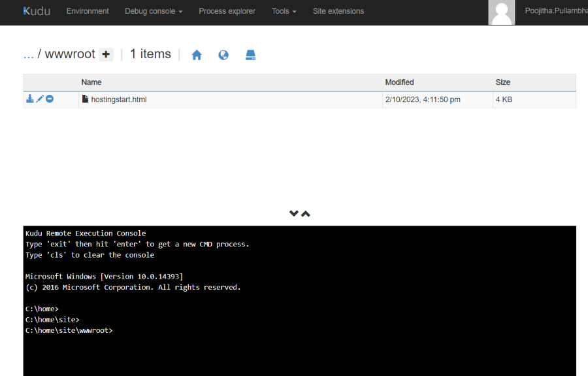Add a new file or folder with plus
The width and height of the screenshot is (588, 376).
tap(106, 54)
